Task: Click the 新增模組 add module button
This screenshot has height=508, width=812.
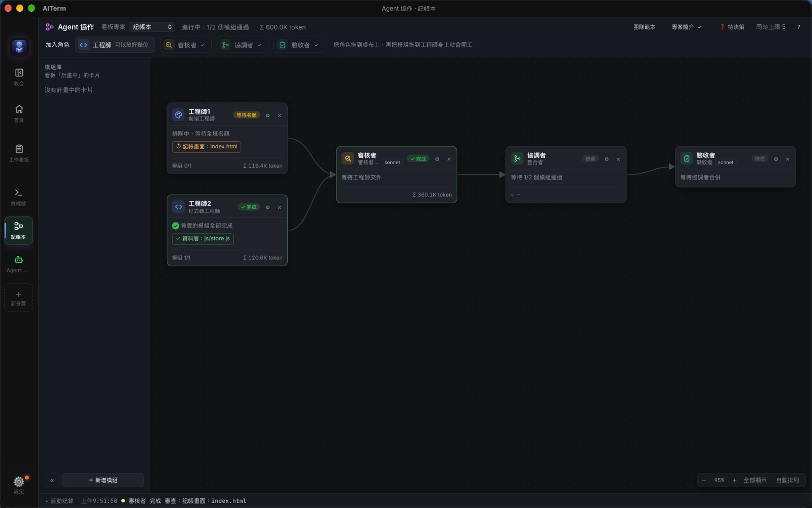Action: [x=103, y=480]
